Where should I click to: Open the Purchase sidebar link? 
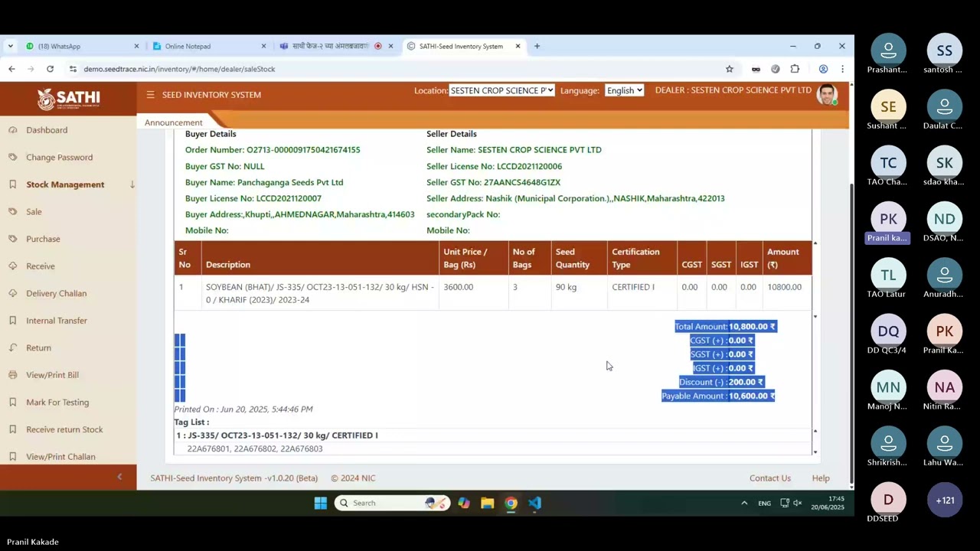pyautogui.click(x=43, y=239)
